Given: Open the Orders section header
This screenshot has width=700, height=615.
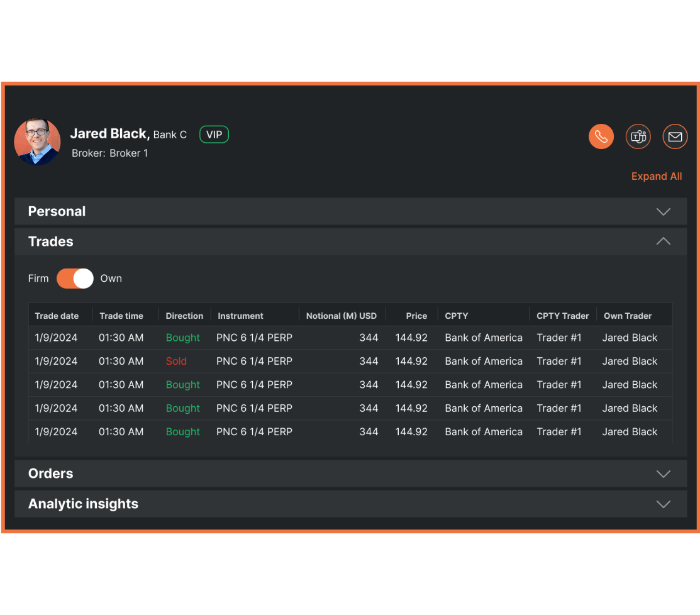Looking at the screenshot, I should (51, 474).
